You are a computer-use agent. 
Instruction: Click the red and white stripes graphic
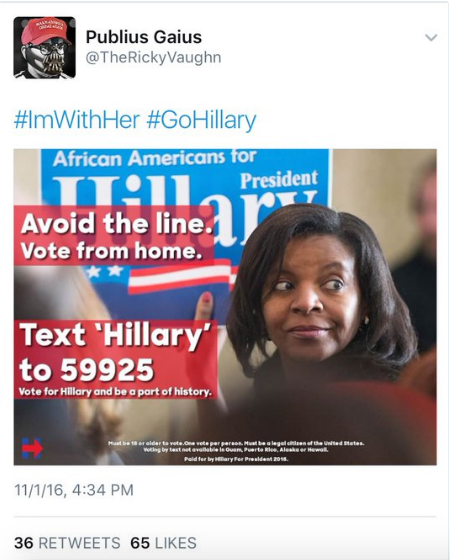(180, 277)
